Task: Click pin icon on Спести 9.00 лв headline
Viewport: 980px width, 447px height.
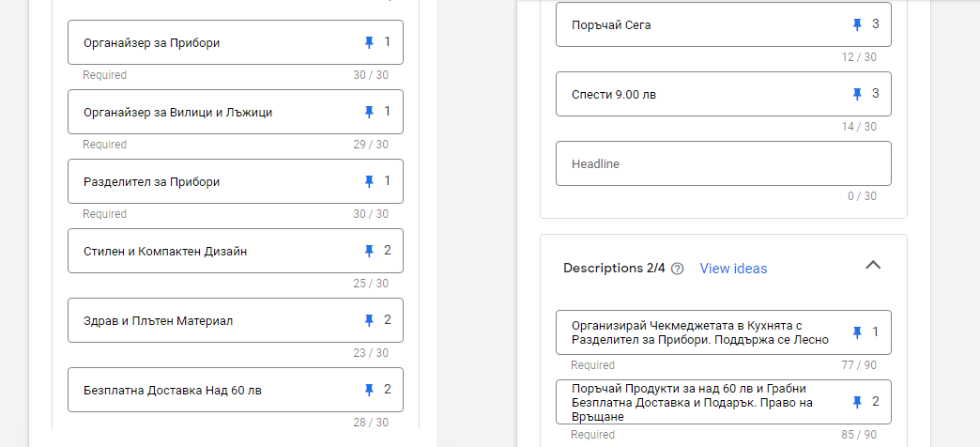Action: tap(857, 94)
